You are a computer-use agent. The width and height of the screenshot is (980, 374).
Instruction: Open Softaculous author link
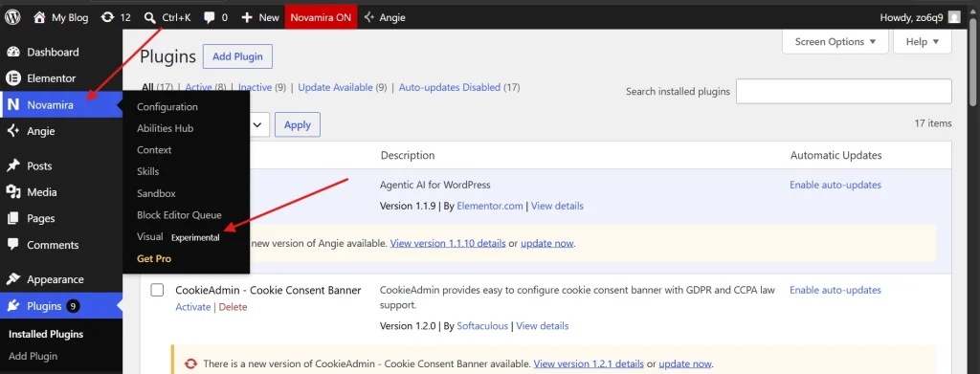tap(482, 325)
